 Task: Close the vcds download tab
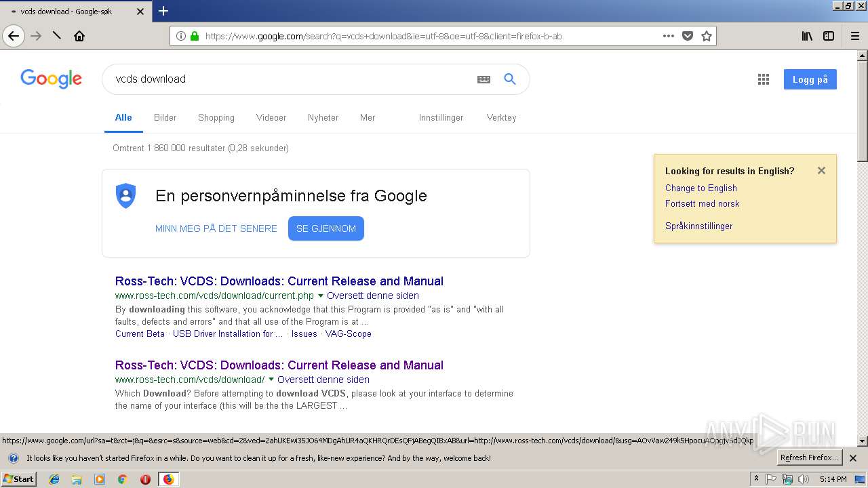[140, 12]
